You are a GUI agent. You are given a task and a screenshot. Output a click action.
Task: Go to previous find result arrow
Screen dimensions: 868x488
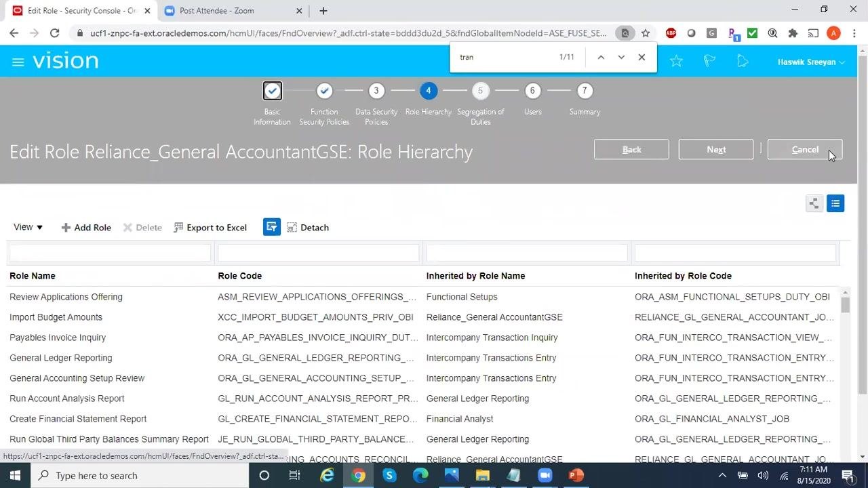(x=601, y=58)
